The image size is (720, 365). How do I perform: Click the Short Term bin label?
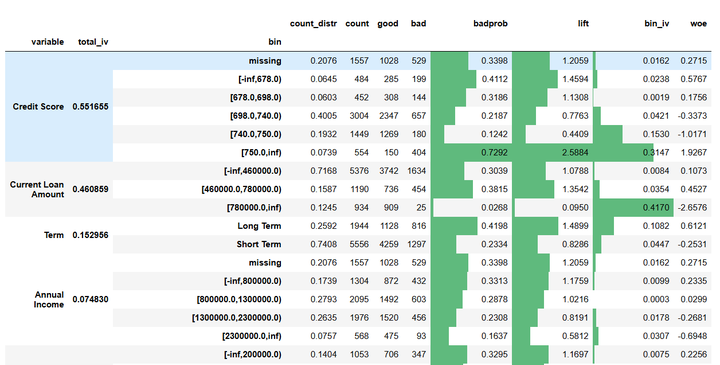259,244
